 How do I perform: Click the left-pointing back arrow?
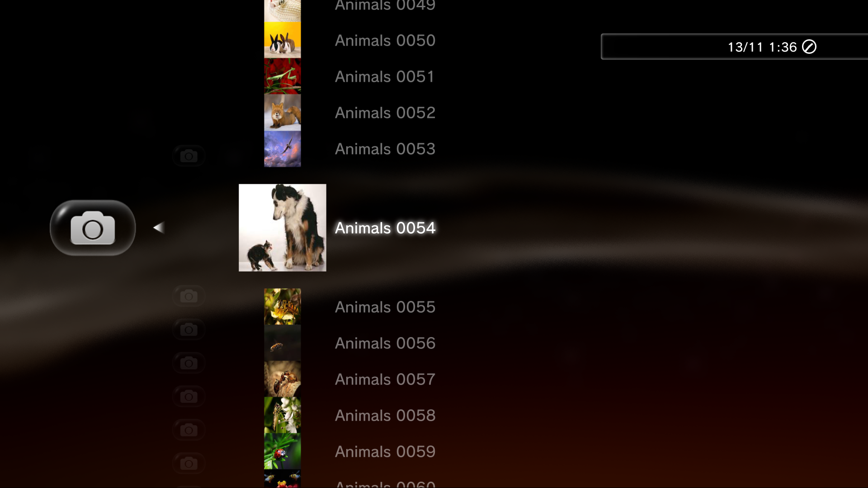(159, 228)
